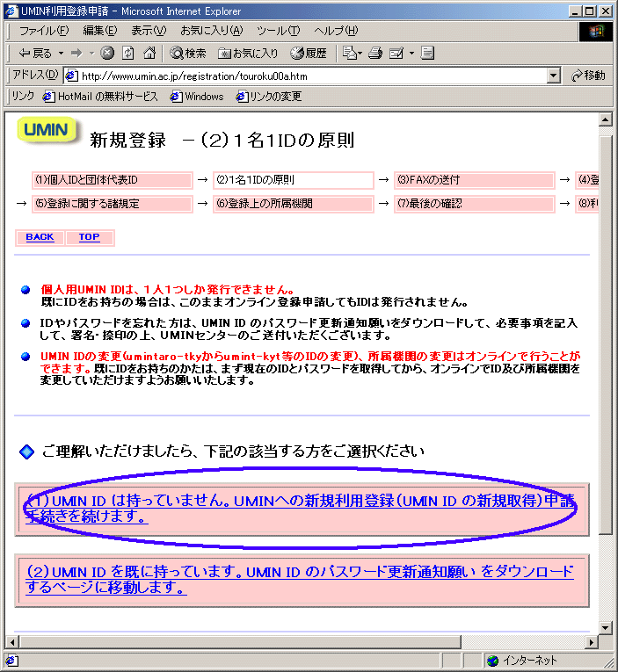Viewport: 618px width, 672px height.
Task: Click the Refresh page icon
Action: pyautogui.click(x=128, y=54)
